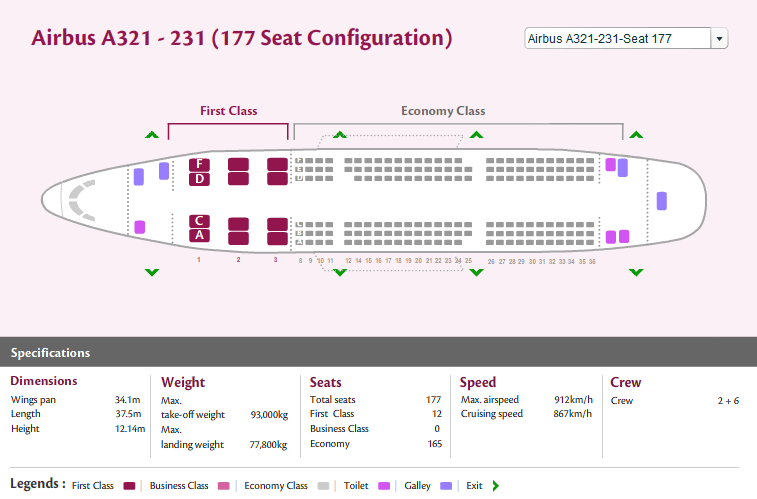This screenshot has height=499, width=757.
Task: Click the Galley legend color swatch
Action: pyautogui.click(x=446, y=486)
